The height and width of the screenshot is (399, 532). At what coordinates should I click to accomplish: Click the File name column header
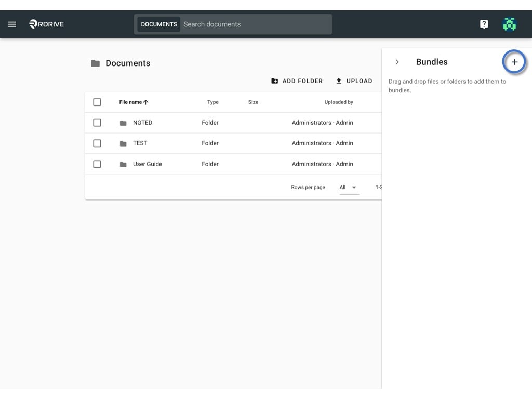click(130, 102)
